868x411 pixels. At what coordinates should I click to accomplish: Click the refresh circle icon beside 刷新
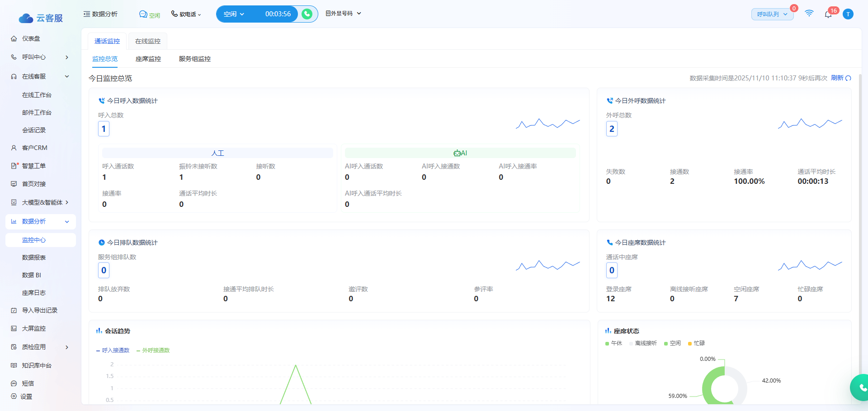(x=849, y=78)
